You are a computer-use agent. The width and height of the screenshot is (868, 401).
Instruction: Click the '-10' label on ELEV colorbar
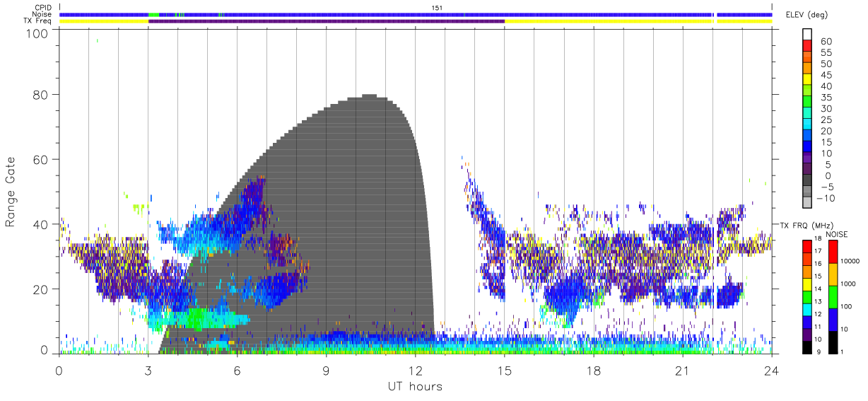click(827, 198)
